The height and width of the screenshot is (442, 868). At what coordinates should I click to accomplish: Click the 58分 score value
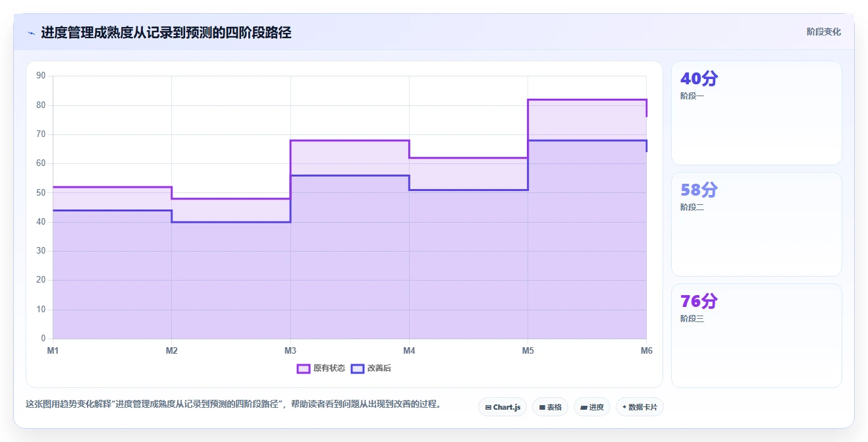pyautogui.click(x=699, y=190)
